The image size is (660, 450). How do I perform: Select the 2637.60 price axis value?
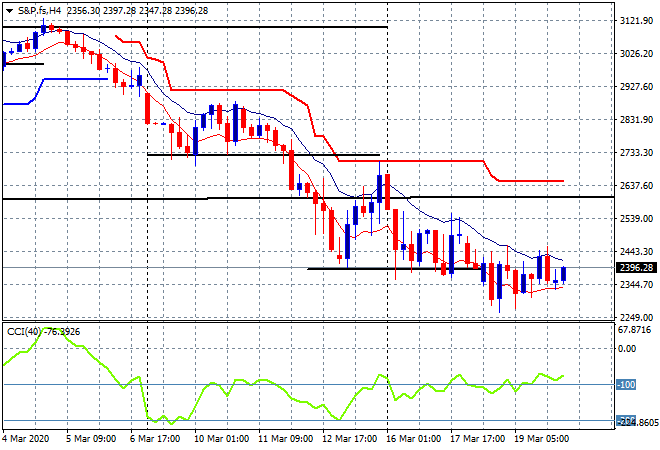click(x=636, y=186)
